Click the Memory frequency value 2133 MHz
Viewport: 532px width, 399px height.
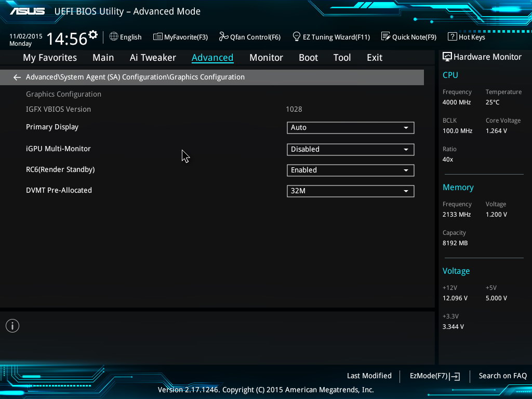click(x=457, y=215)
